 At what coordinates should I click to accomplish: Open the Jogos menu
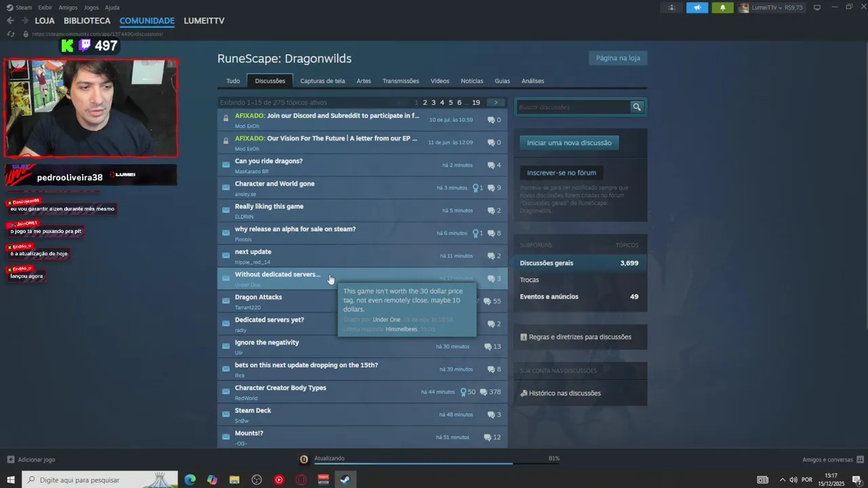coord(91,7)
